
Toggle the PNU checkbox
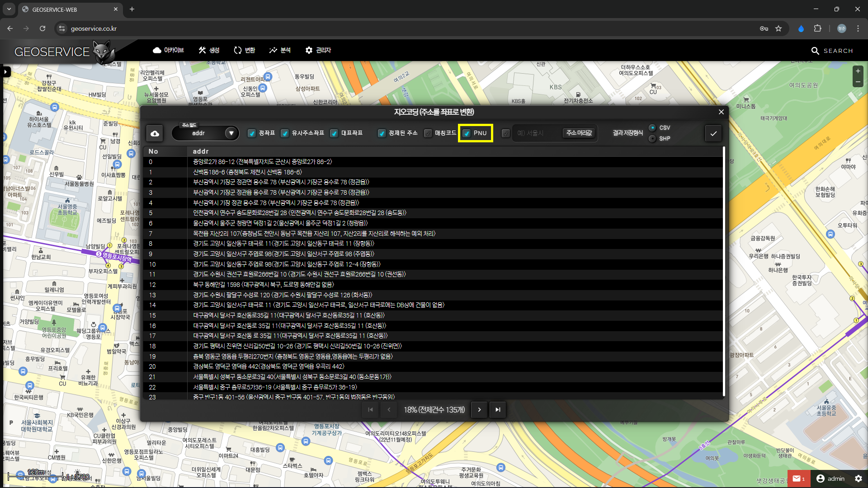[467, 133]
